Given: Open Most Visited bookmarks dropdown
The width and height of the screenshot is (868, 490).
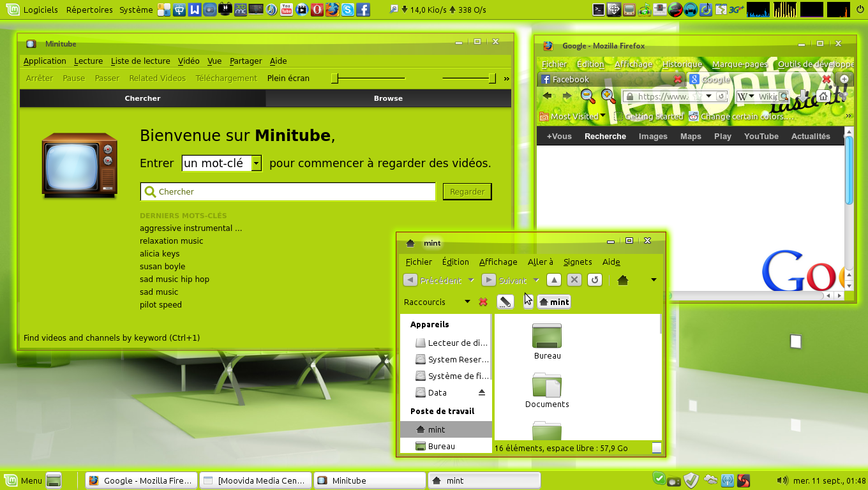Looking at the screenshot, I should coord(573,116).
